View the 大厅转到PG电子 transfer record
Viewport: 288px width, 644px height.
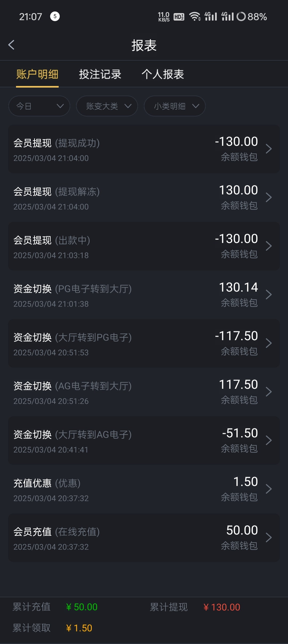(x=144, y=343)
